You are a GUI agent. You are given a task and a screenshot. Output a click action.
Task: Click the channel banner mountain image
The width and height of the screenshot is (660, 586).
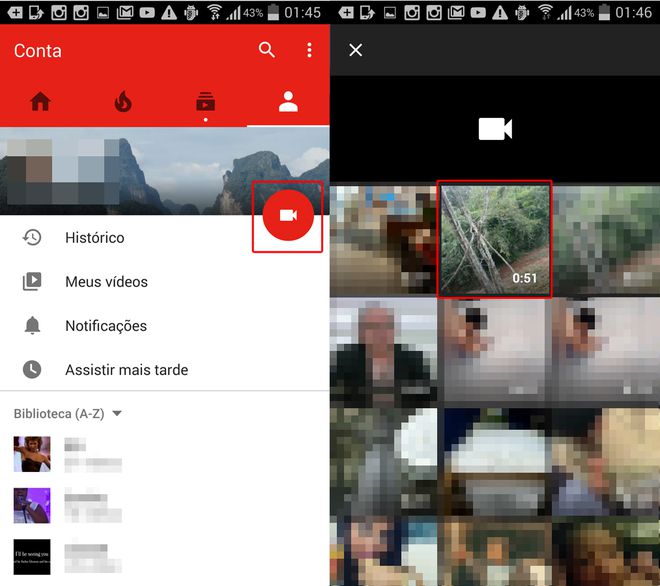click(165, 171)
